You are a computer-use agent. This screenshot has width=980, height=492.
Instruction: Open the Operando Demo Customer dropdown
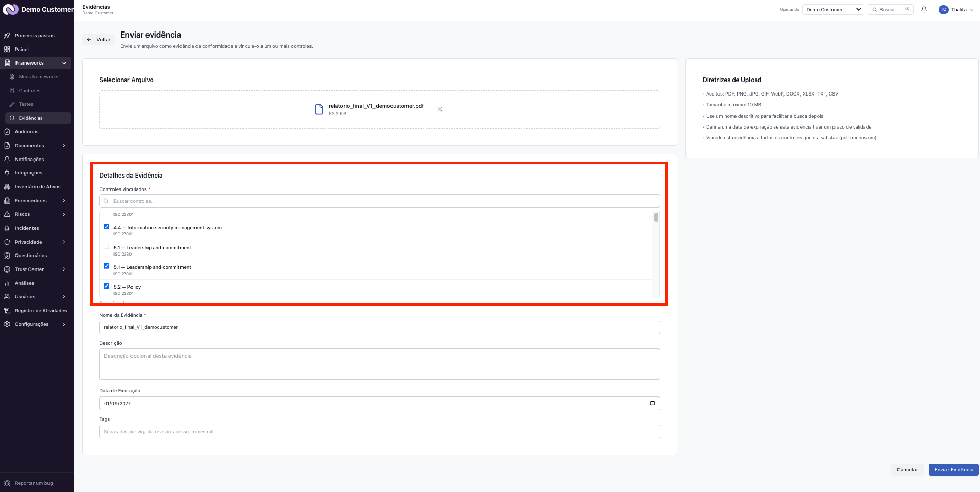[832, 10]
